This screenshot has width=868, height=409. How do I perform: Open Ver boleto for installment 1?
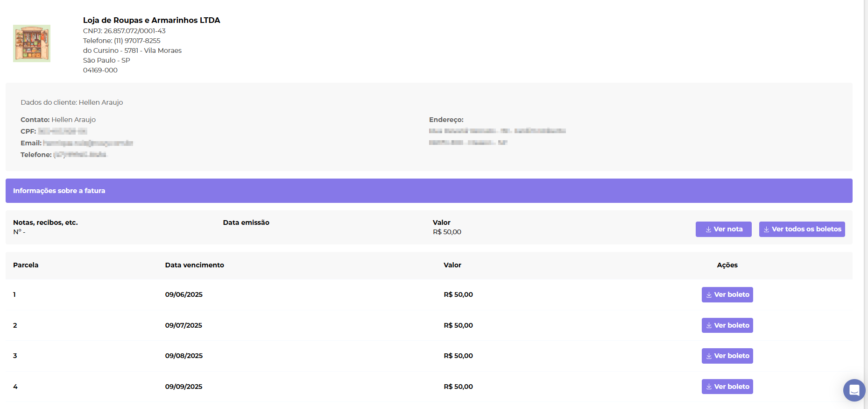coord(727,294)
